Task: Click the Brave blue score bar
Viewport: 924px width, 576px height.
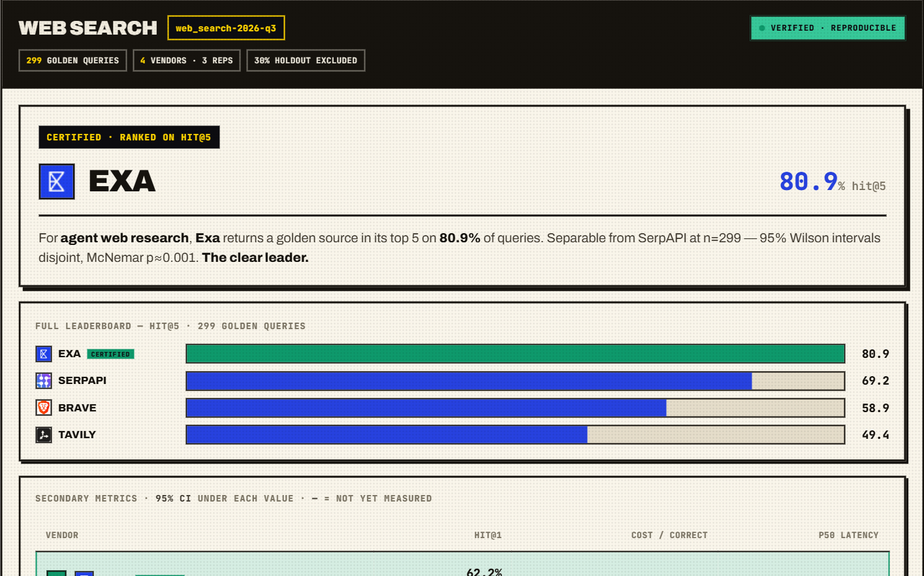Action: point(426,408)
